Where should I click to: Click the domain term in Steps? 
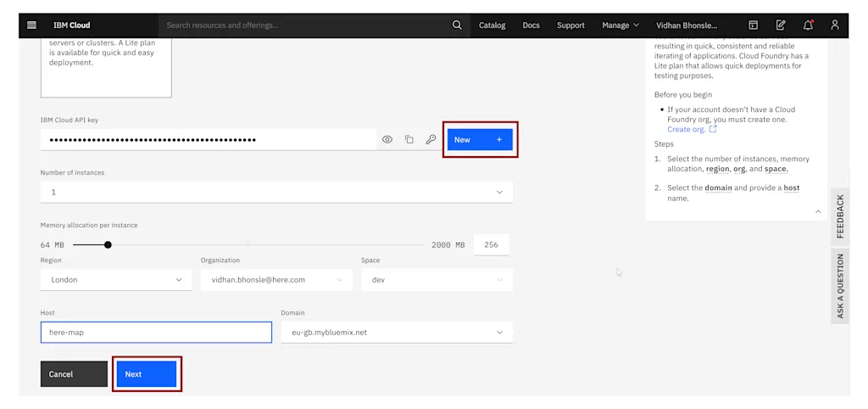[x=718, y=188]
